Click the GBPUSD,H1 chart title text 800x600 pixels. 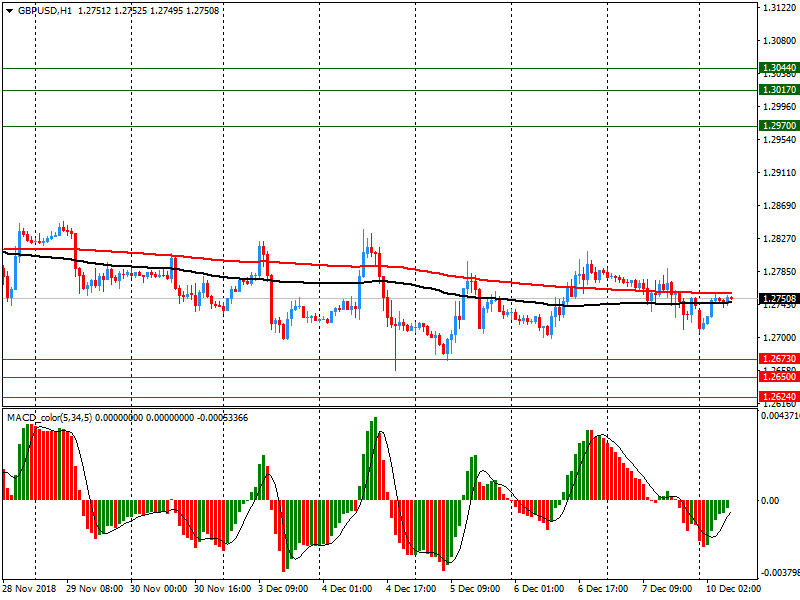click(38, 11)
